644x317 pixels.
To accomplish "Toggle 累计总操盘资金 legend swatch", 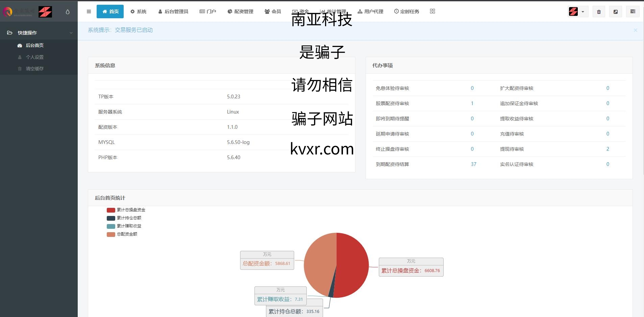I will click(x=111, y=210).
